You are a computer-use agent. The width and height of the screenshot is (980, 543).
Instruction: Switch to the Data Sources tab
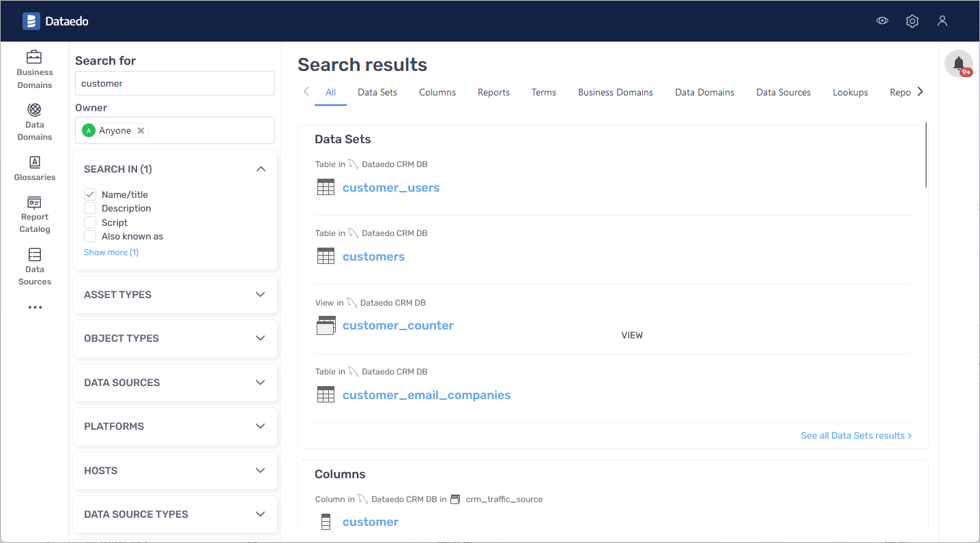pyautogui.click(x=783, y=92)
